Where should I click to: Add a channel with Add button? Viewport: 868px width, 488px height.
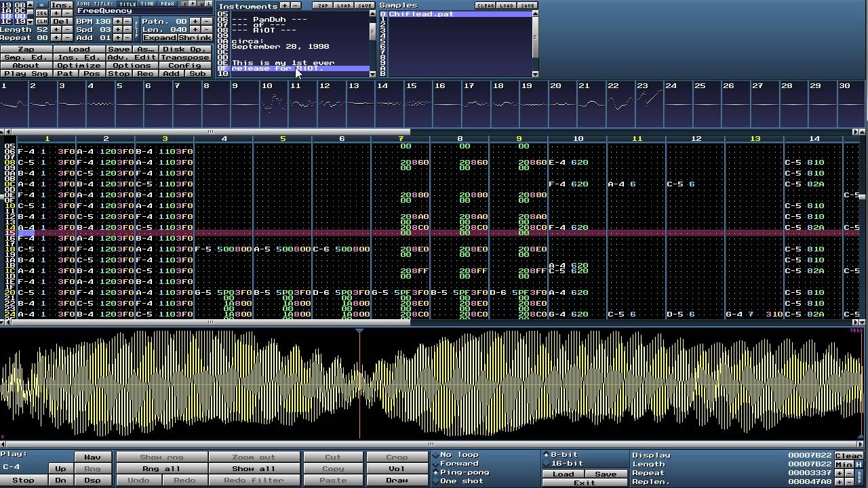pyautogui.click(x=172, y=74)
